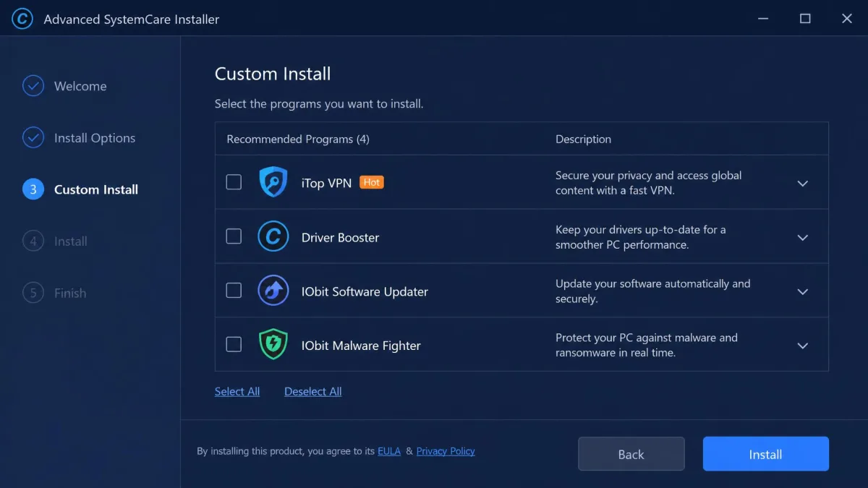
Task: Click the Welcome step checkmark icon
Action: point(33,86)
